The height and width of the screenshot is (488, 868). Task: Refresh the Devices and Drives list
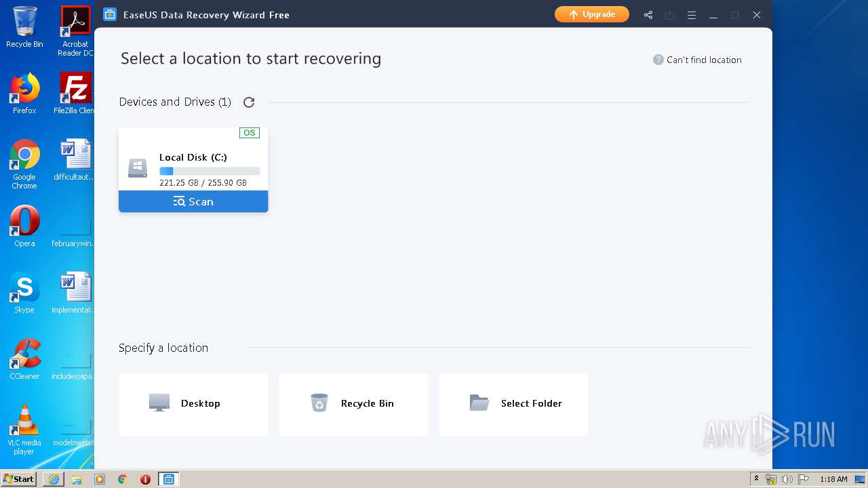coord(249,102)
